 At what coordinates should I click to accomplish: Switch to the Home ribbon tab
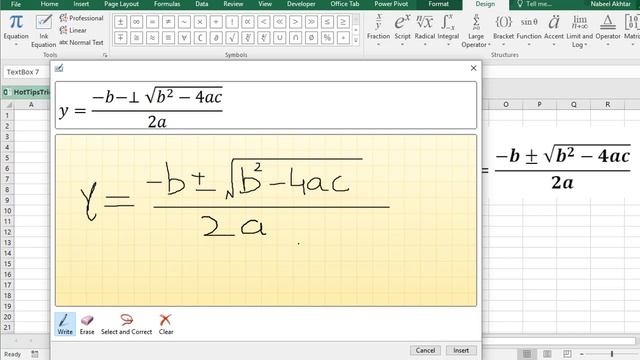pos(49,4)
